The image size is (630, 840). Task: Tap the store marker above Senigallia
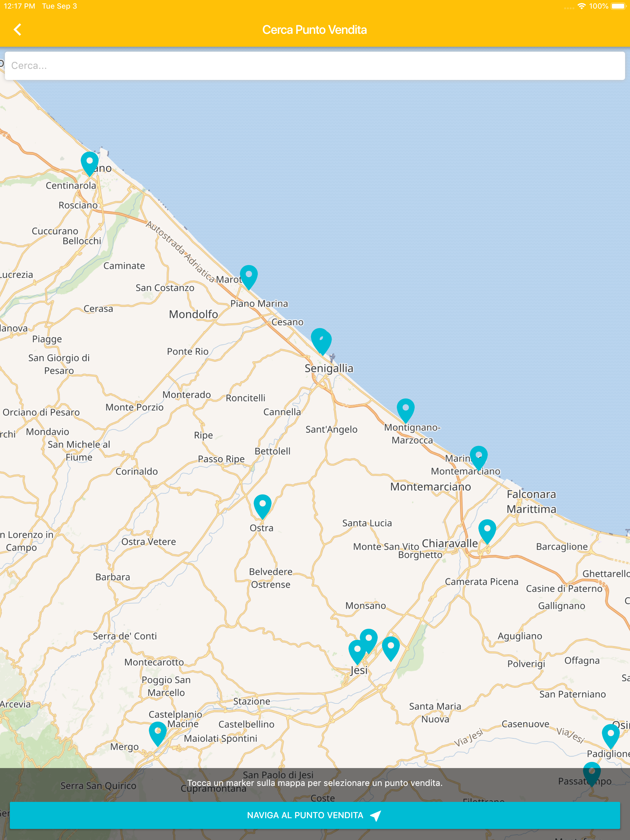tap(321, 340)
